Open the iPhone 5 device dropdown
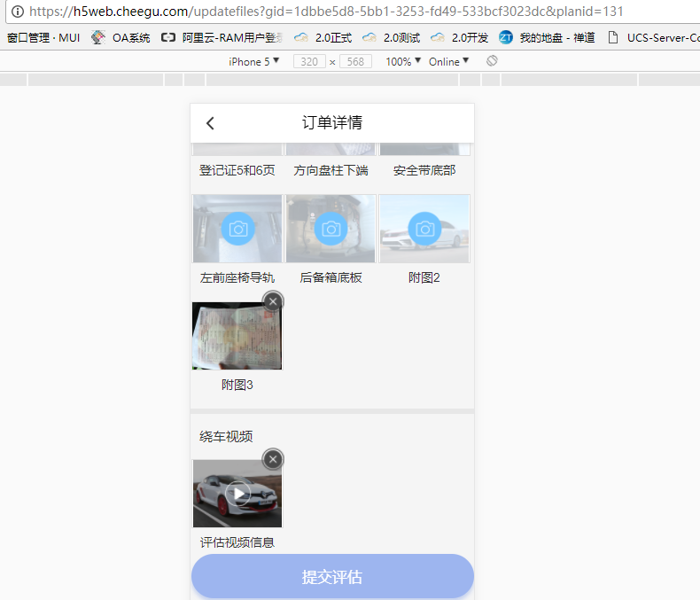 (x=253, y=61)
